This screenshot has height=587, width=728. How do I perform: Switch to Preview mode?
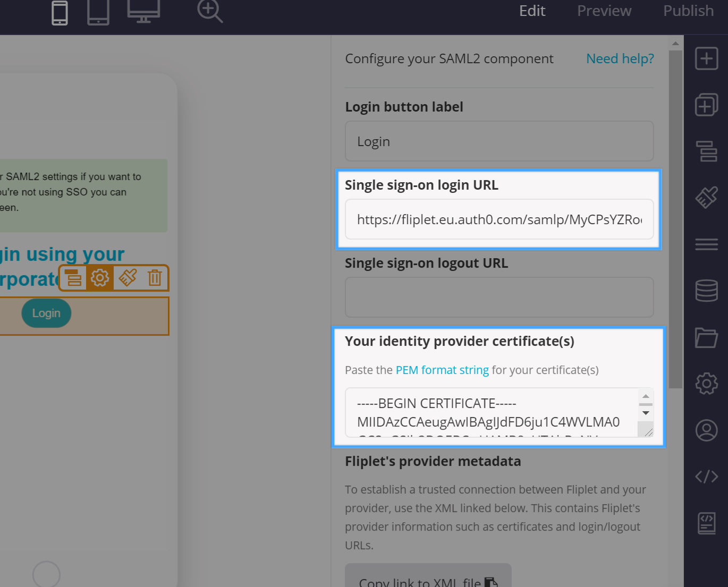coord(604,11)
